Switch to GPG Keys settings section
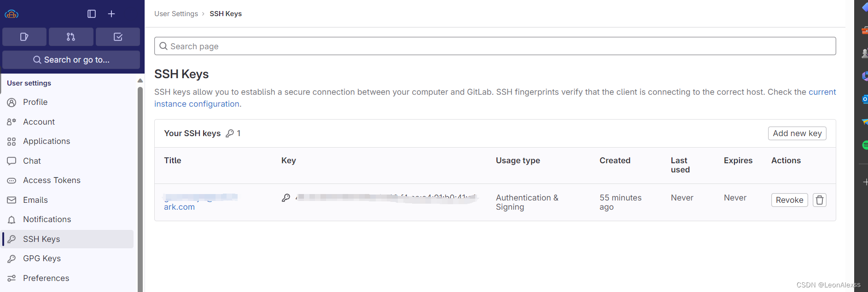The image size is (868, 292). (41, 258)
